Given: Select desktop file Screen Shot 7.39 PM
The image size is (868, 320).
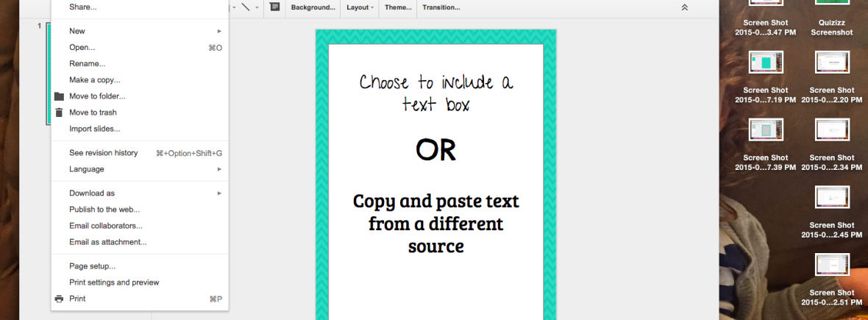Looking at the screenshot, I should coord(766,144).
